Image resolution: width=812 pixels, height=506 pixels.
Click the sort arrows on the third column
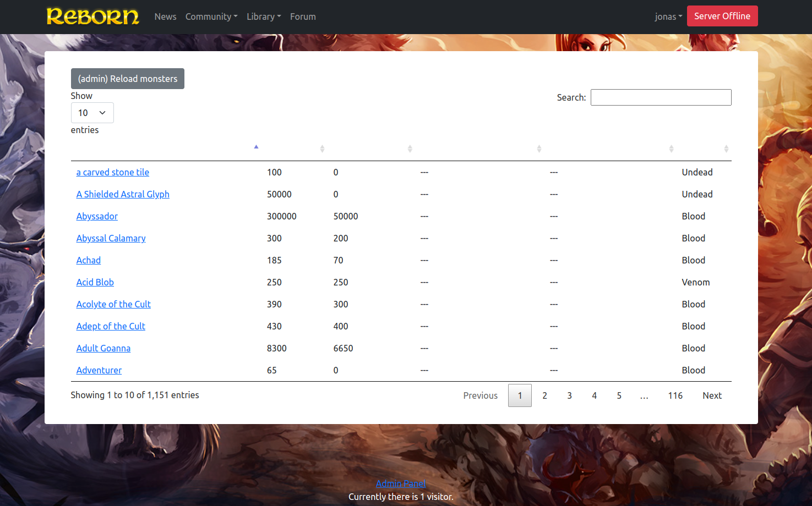click(410, 148)
